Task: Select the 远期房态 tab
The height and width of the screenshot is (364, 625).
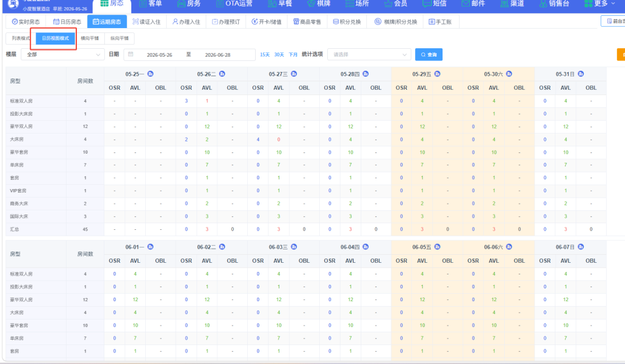Action: pos(107,22)
